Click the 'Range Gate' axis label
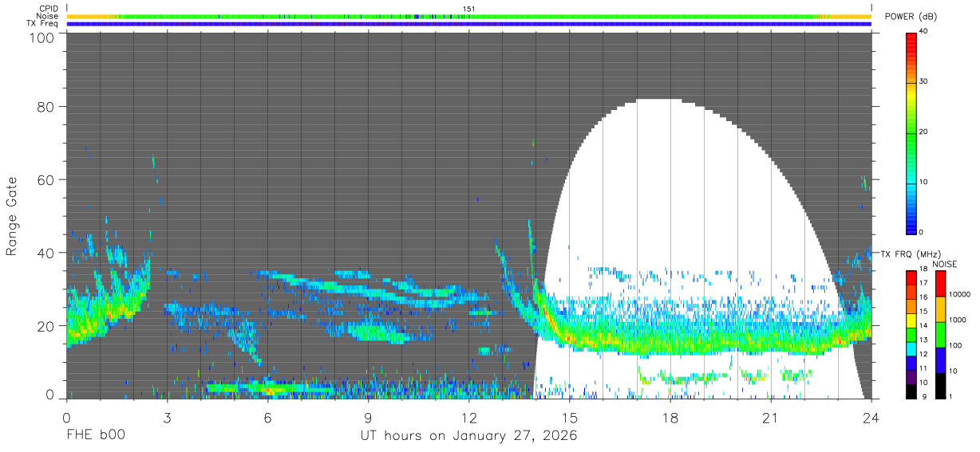980x452 pixels. click(x=12, y=216)
